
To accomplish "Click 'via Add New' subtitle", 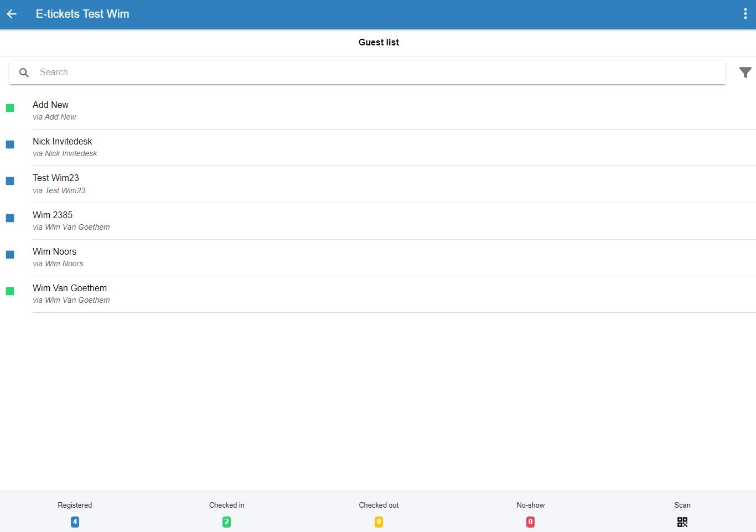I will coord(54,117).
